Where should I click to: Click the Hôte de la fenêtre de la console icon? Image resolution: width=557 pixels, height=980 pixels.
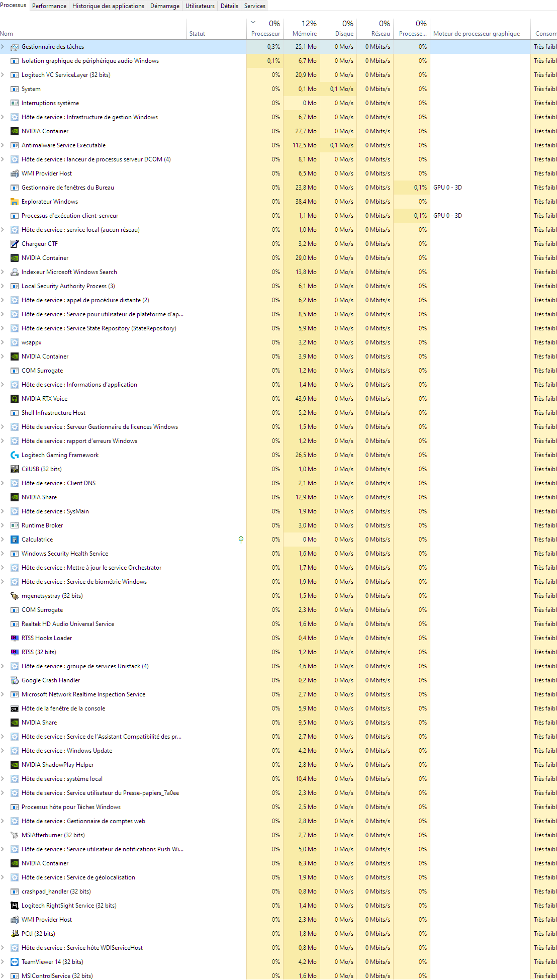[15, 708]
